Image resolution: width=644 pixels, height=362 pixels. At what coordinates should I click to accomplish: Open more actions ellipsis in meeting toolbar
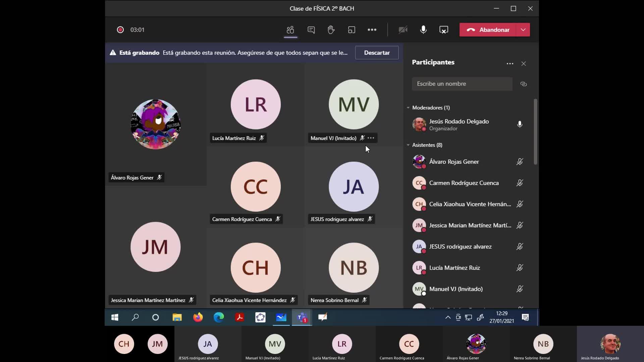point(372,30)
